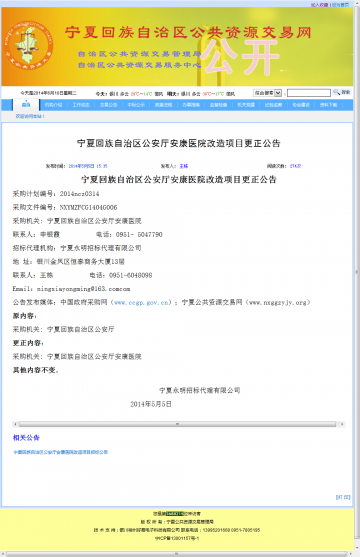Click the magnifier search icon
The image size is (360, 557).
coord(336,92)
